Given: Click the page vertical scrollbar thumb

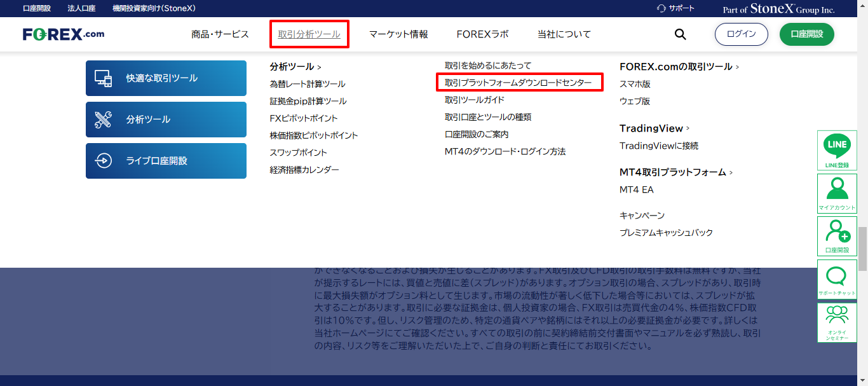Looking at the screenshot, I should pos(862,249).
